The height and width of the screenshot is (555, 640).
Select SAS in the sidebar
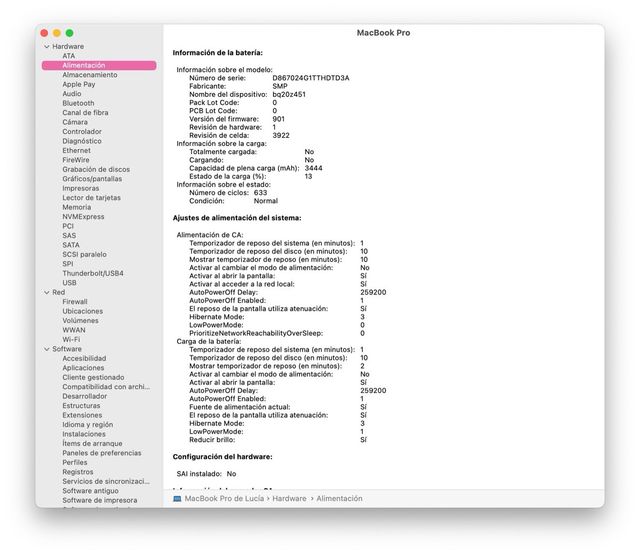tap(69, 235)
